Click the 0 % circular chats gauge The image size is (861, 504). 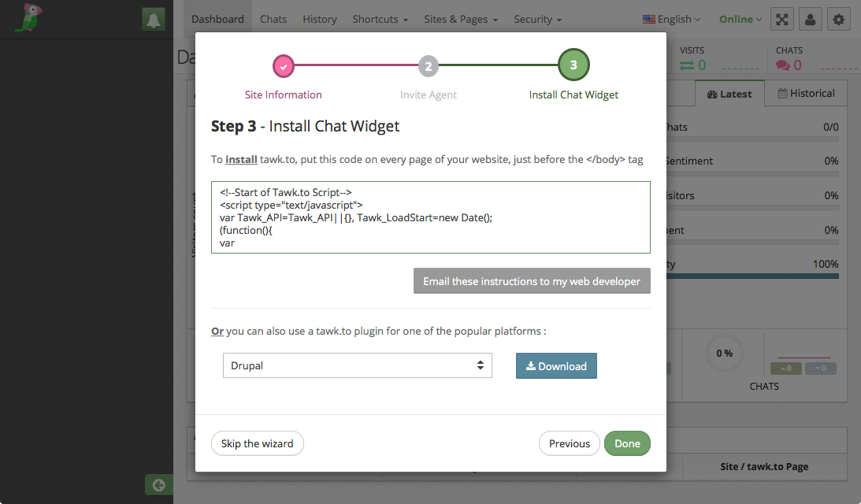tap(724, 353)
